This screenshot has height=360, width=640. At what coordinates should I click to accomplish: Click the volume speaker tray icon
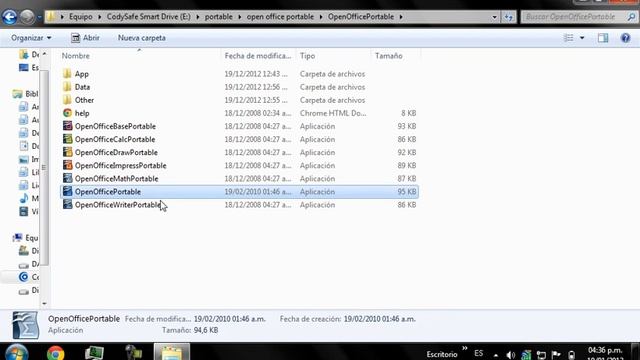[510, 355]
